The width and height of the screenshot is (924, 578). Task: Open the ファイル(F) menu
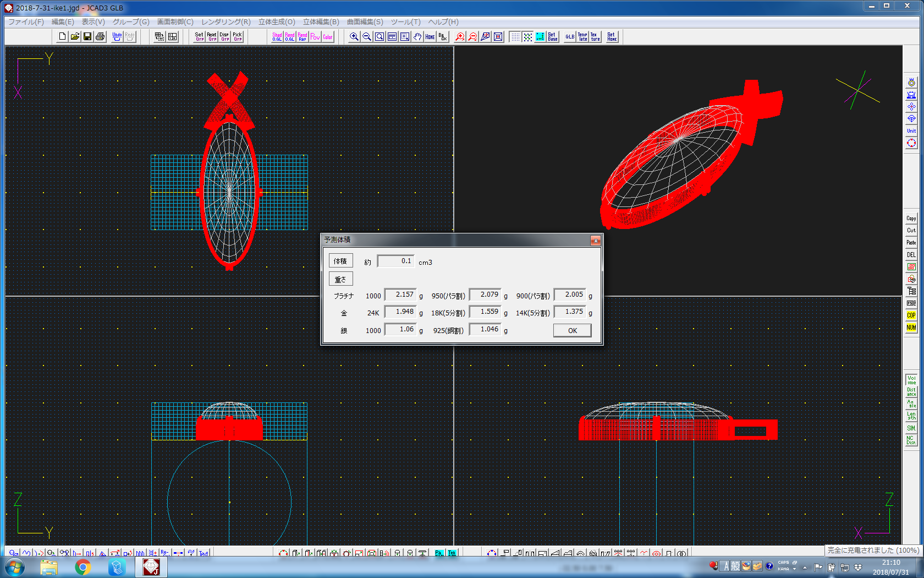pos(26,22)
